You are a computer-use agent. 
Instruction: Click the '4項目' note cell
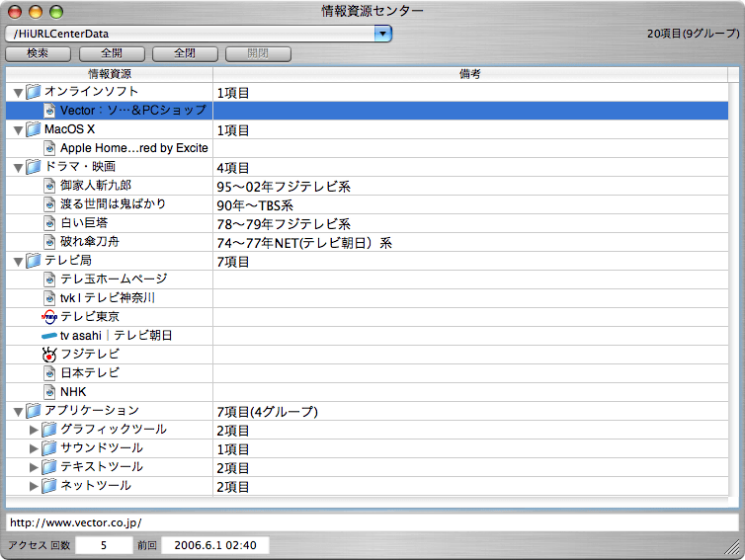470,167
